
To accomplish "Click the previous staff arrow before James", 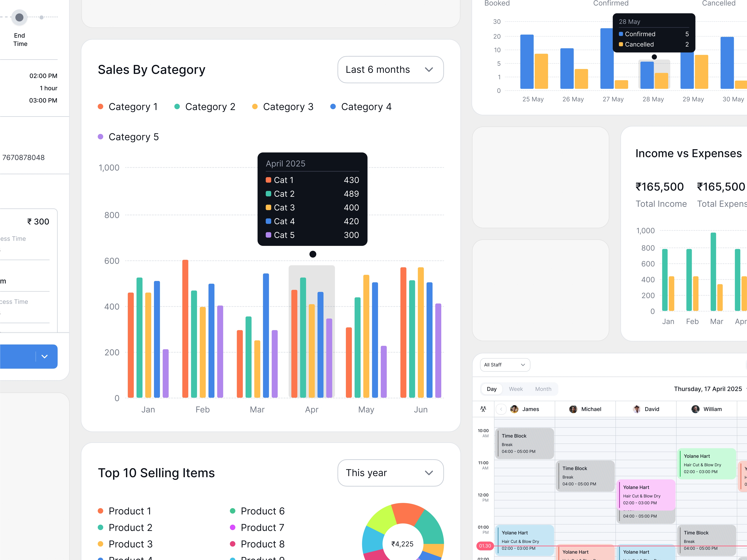I will pos(501,409).
